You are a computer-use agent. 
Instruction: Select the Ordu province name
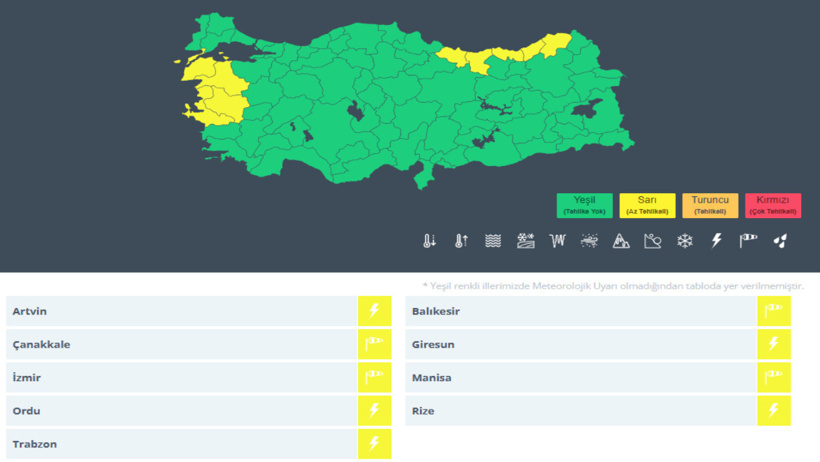[x=26, y=411]
